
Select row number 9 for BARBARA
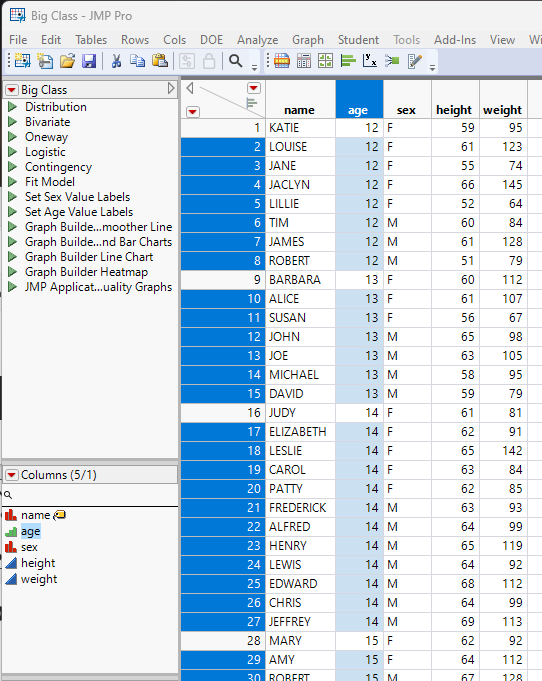223,280
